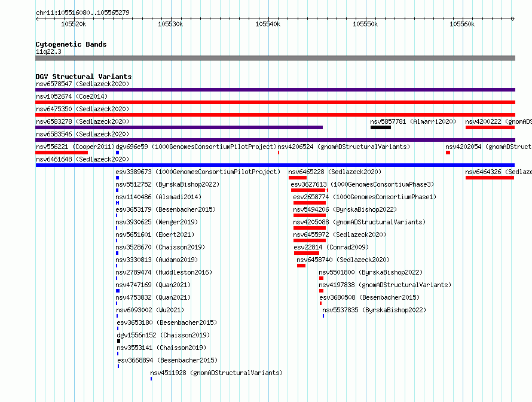Click esv3668894 (Besenbacher2015) label
Screen dimensions: 532x402
click(167, 360)
